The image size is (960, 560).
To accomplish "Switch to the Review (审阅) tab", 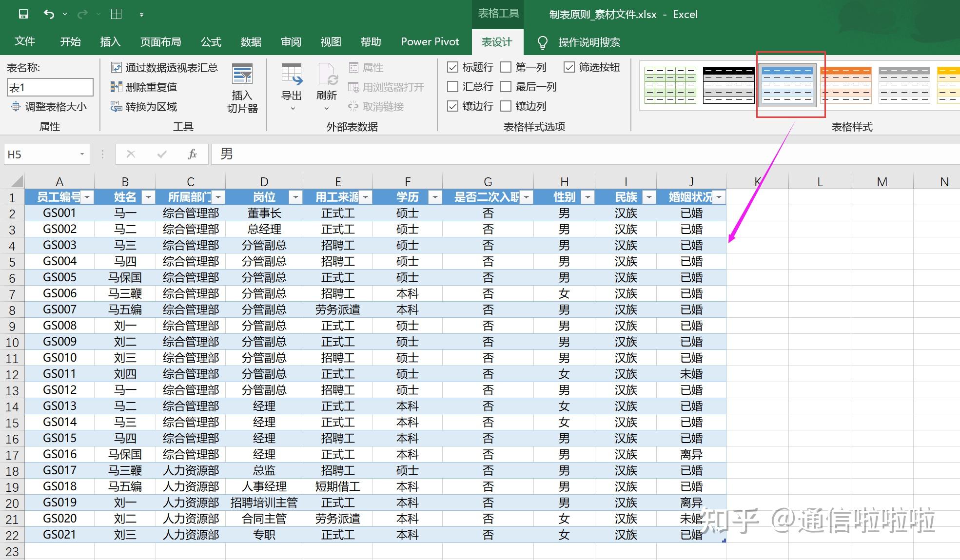I will 291,42.
